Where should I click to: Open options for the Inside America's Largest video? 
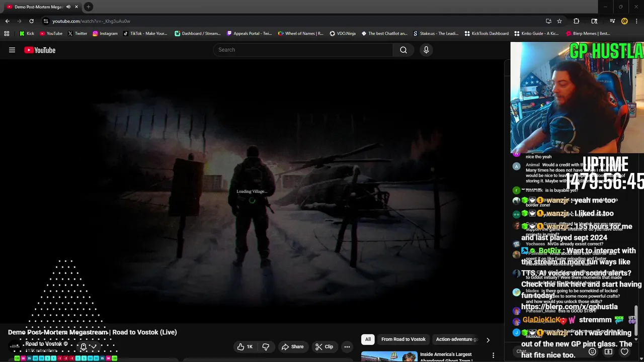(x=493, y=355)
